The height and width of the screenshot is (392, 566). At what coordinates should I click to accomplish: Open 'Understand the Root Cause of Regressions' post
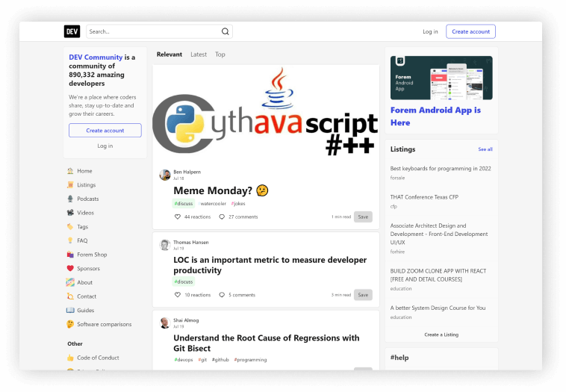pyautogui.click(x=266, y=343)
